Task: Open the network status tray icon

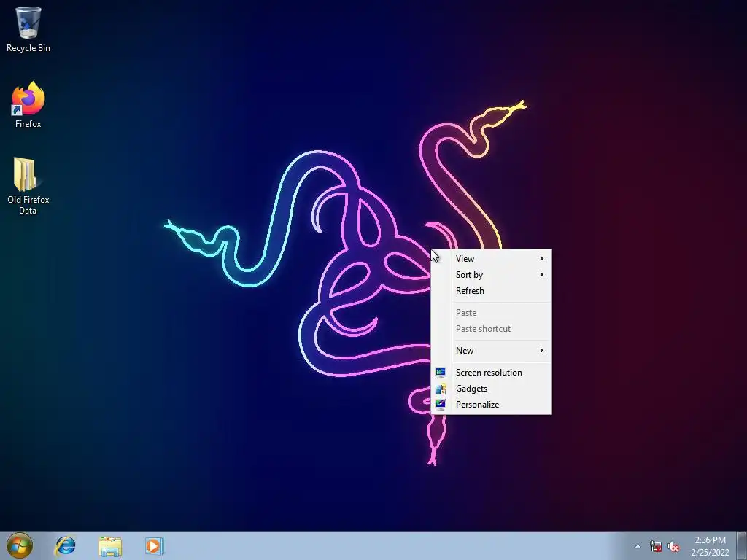Action: [x=656, y=546]
